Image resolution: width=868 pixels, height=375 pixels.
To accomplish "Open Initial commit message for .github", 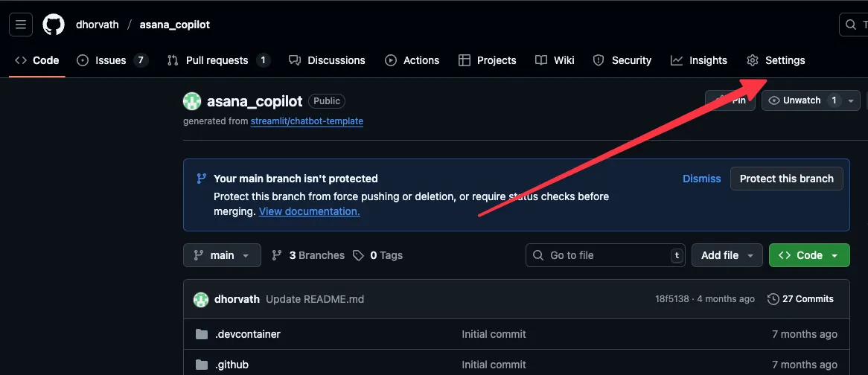I will [494, 365].
